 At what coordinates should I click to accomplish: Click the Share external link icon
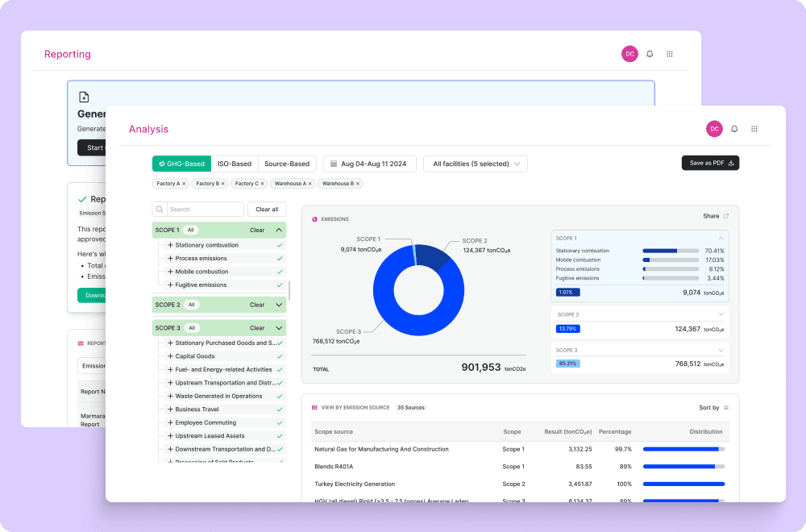point(726,216)
